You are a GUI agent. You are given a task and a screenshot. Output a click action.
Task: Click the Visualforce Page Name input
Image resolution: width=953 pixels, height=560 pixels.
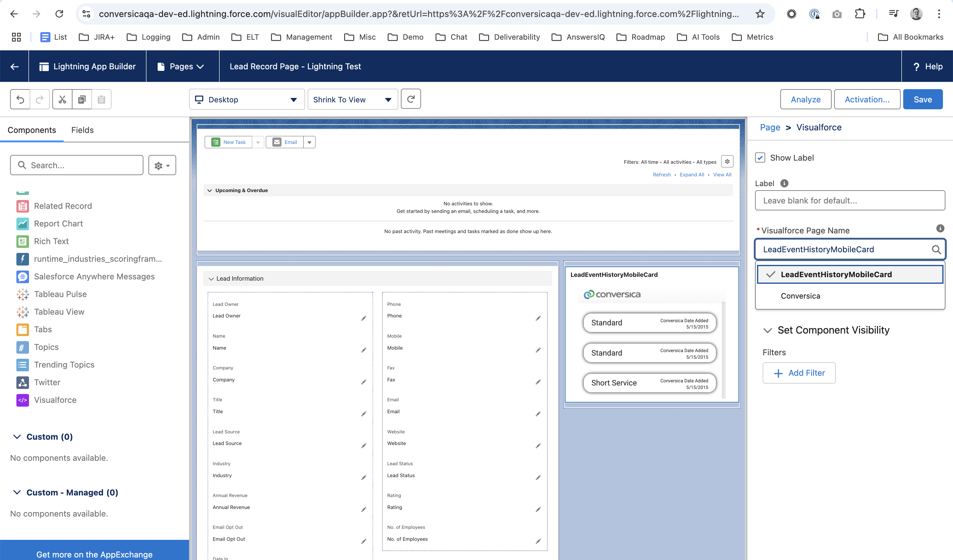(850, 249)
